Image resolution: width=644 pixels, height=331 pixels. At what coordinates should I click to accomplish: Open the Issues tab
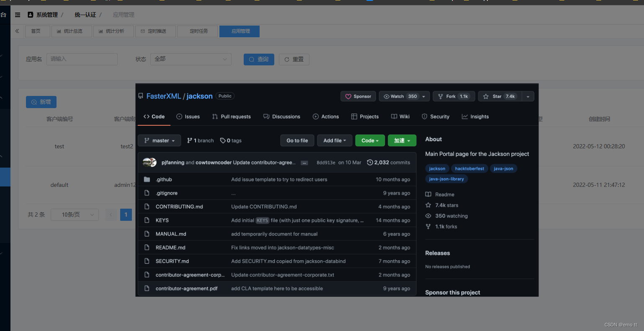pyautogui.click(x=188, y=116)
